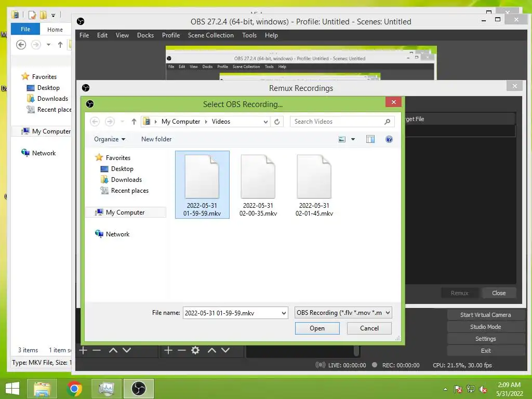The image size is (532, 399).
Task: Click the muted volume tray icon
Action: click(483, 389)
